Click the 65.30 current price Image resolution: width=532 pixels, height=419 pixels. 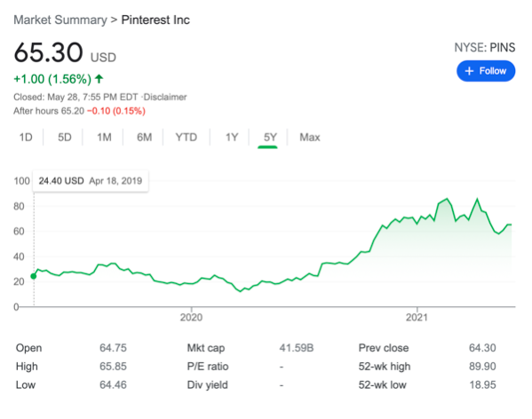click(x=48, y=52)
